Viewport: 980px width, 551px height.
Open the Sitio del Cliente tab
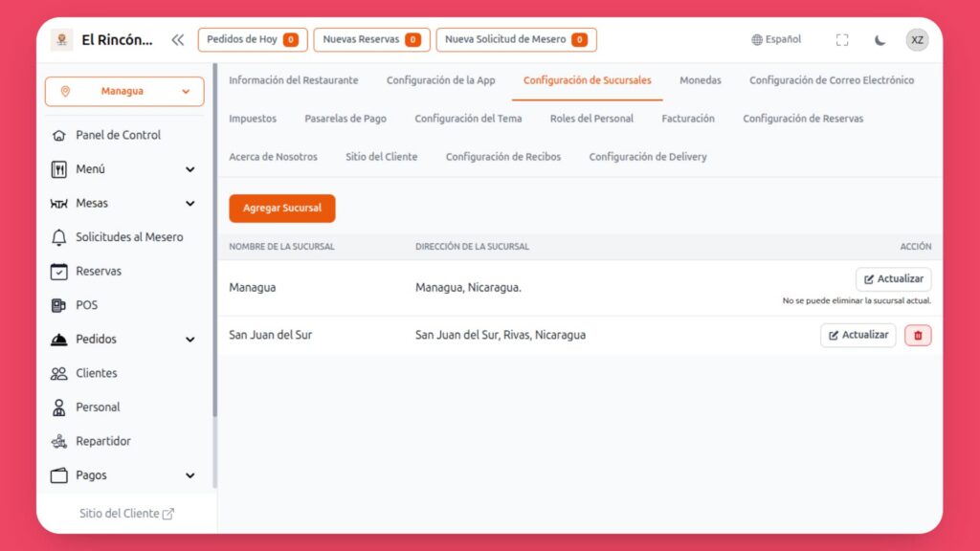(381, 157)
